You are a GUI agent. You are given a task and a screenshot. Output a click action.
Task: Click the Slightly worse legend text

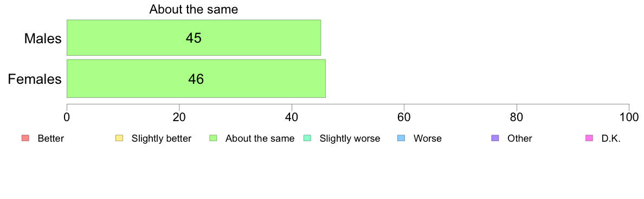coord(350,138)
